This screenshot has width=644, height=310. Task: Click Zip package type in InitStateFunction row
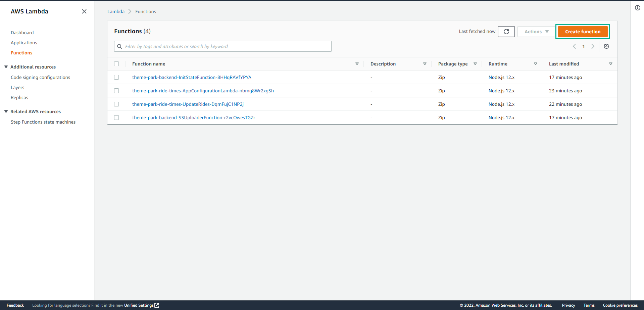[441, 77]
